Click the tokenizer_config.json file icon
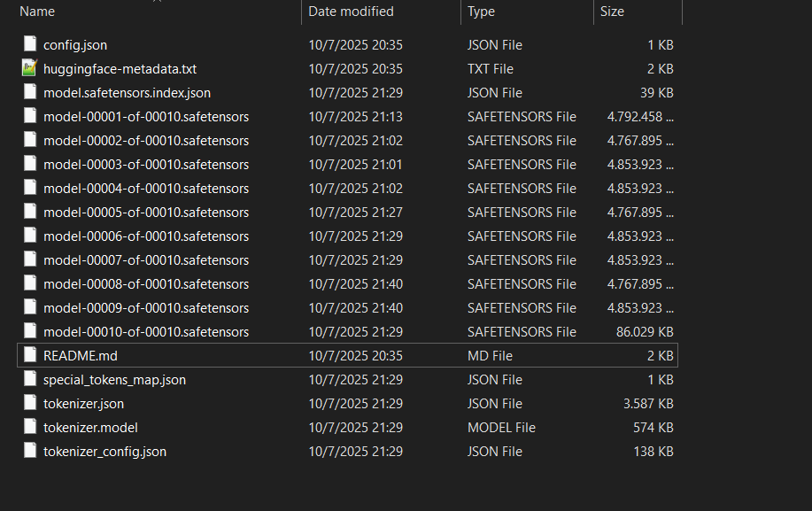 [x=30, y=450]
